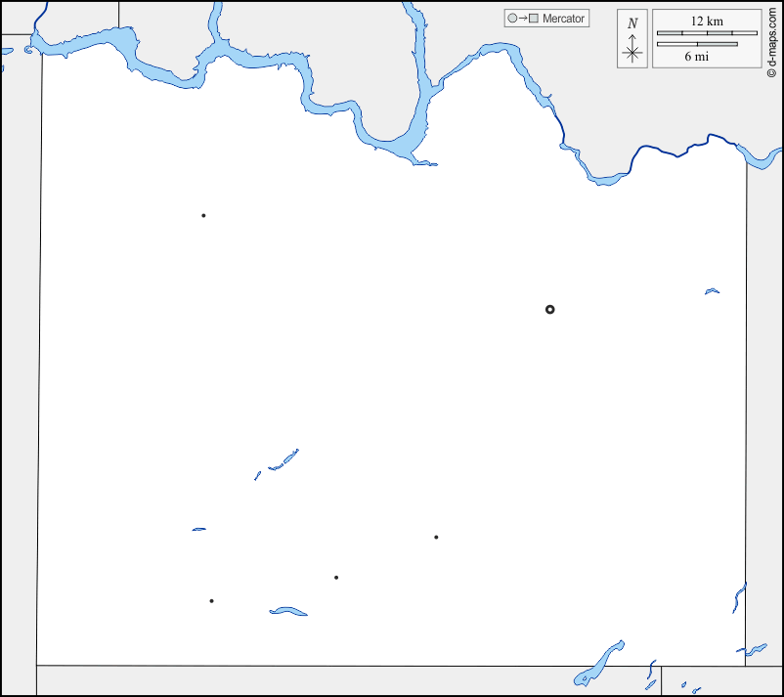The width and height of the screenshot is (784, 697).
Task: Click the lake south of the middle southern dot
Action: 287,612
